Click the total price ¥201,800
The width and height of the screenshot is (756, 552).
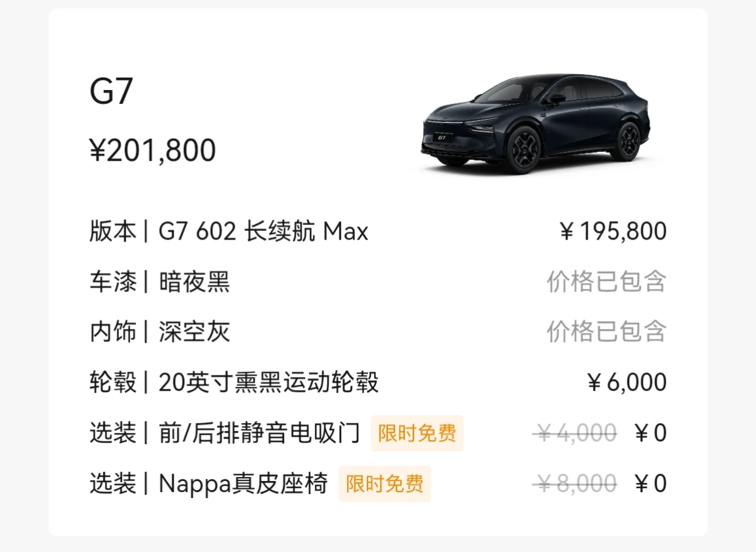pyautogui.click(x=153, y=150)
